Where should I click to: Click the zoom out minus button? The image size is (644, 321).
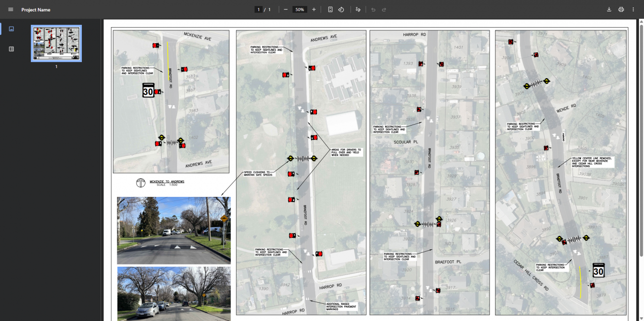(286, 10)
